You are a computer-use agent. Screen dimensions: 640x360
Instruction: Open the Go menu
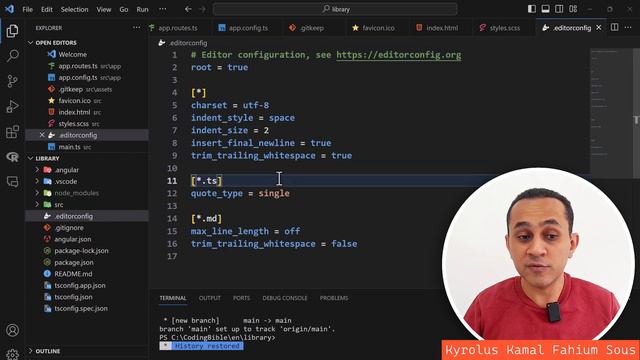[124, 9]
